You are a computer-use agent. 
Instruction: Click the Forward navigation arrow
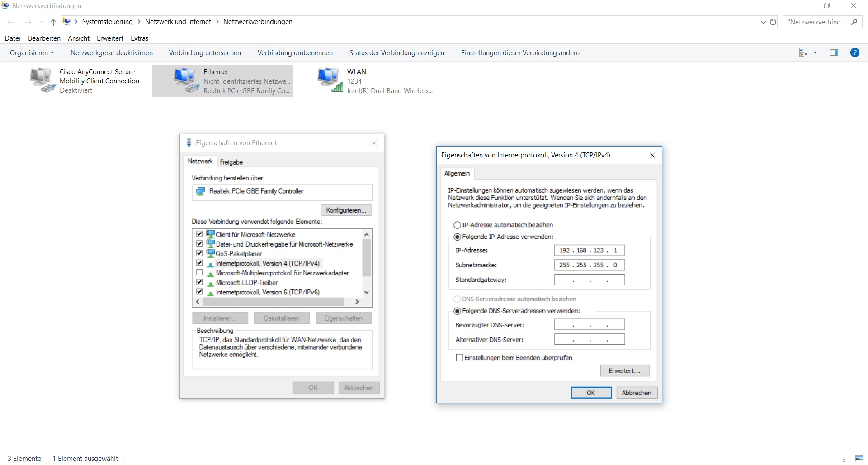point(28,22)
